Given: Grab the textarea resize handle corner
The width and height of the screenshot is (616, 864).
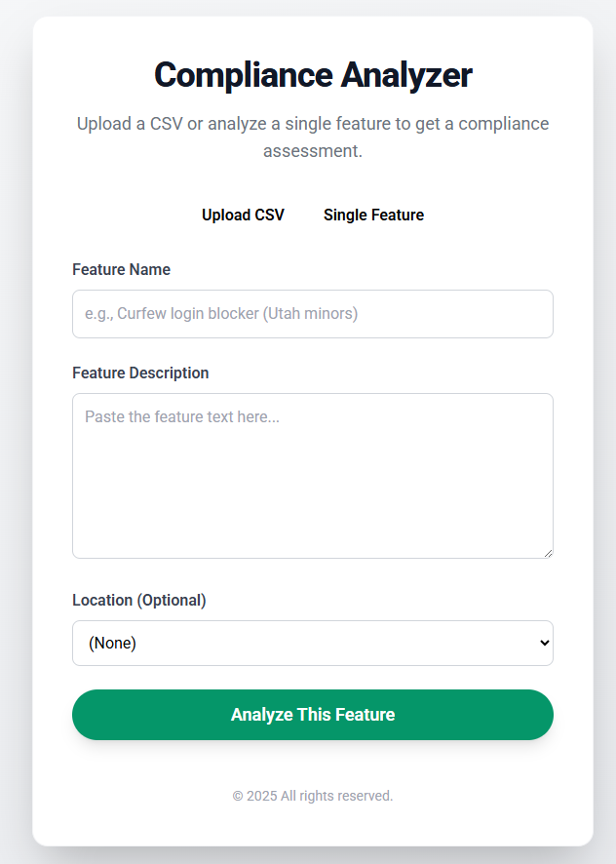Looking at the screenshot, I should (548, 553).
